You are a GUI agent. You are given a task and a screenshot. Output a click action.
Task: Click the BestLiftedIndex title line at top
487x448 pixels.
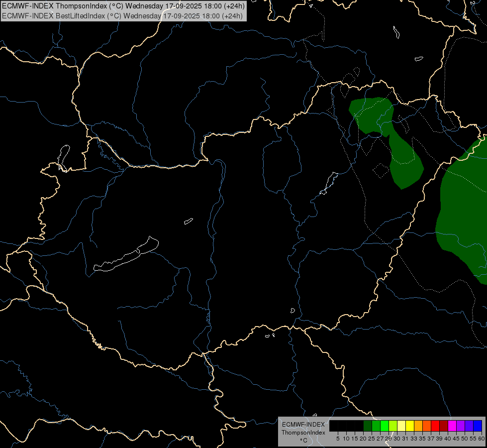pyautogui.click(x=122, y=16)
